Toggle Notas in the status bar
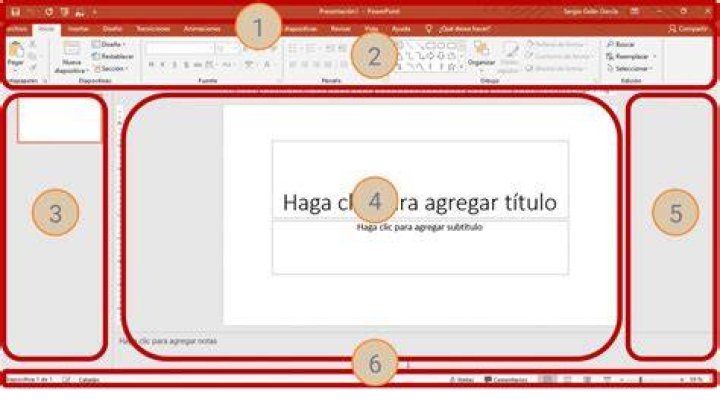The width and height of the screenshot is (720, 401). point(461,380)
